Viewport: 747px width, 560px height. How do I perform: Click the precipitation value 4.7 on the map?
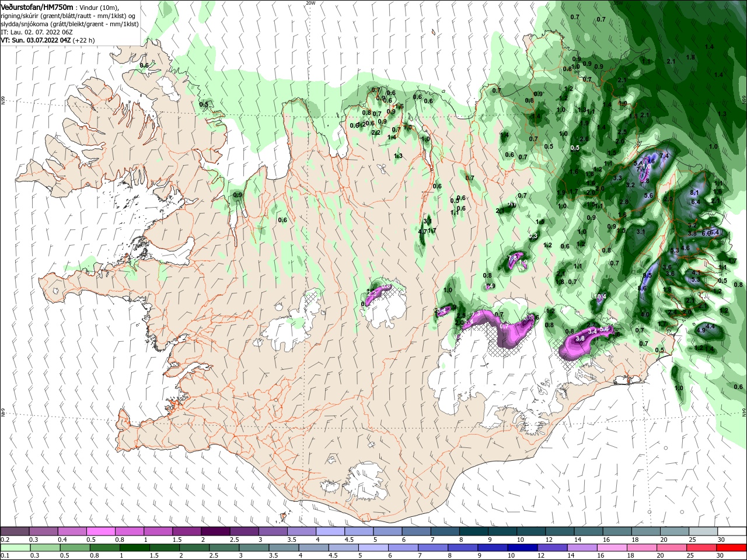[x=423, y=231]
